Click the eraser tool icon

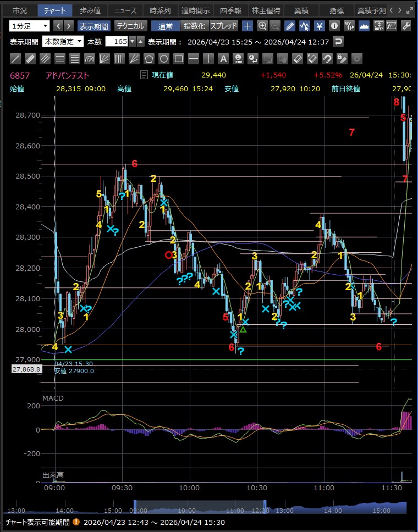click(297, 59)
